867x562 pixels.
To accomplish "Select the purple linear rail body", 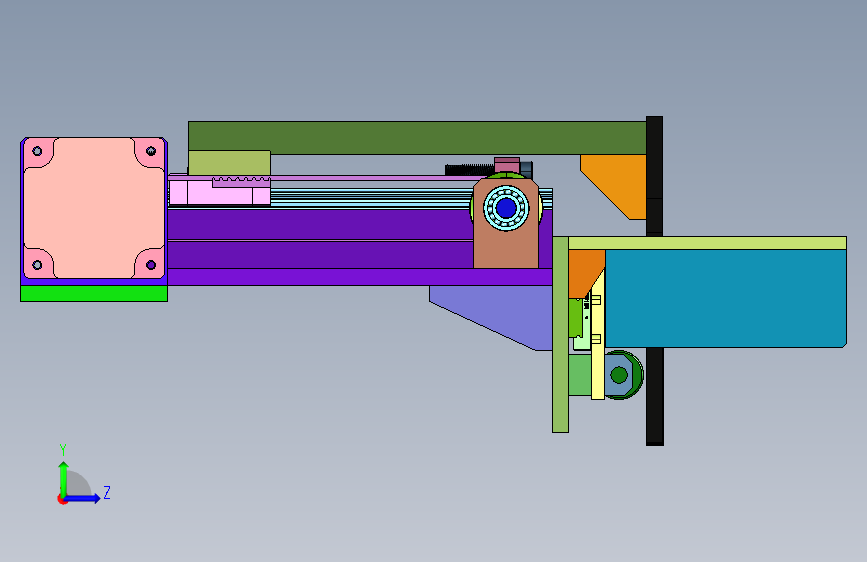I will [321, 246].
